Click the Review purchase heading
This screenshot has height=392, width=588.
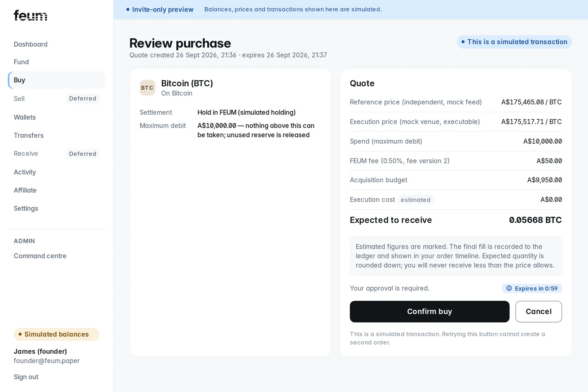click(180, 43)
